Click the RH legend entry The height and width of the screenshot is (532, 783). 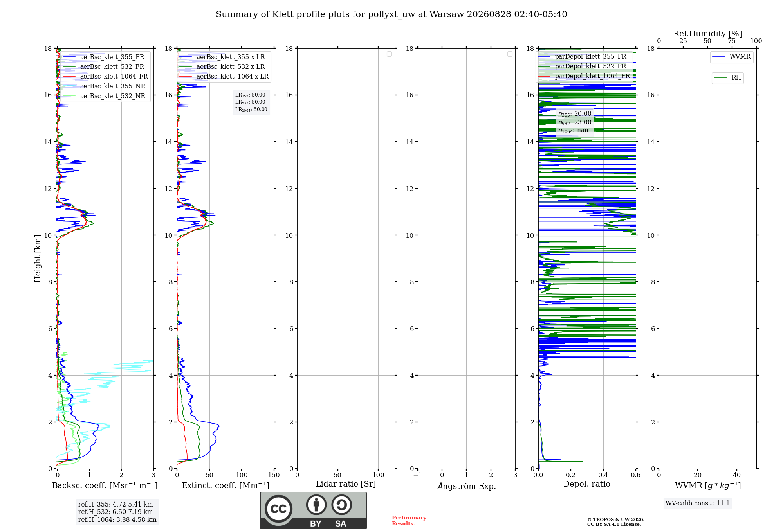727,78
